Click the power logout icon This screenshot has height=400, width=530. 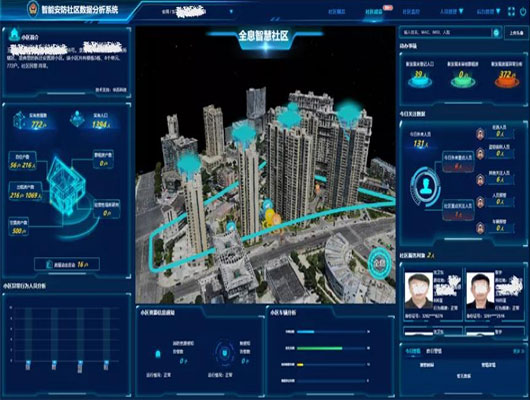tap(524, 12)
